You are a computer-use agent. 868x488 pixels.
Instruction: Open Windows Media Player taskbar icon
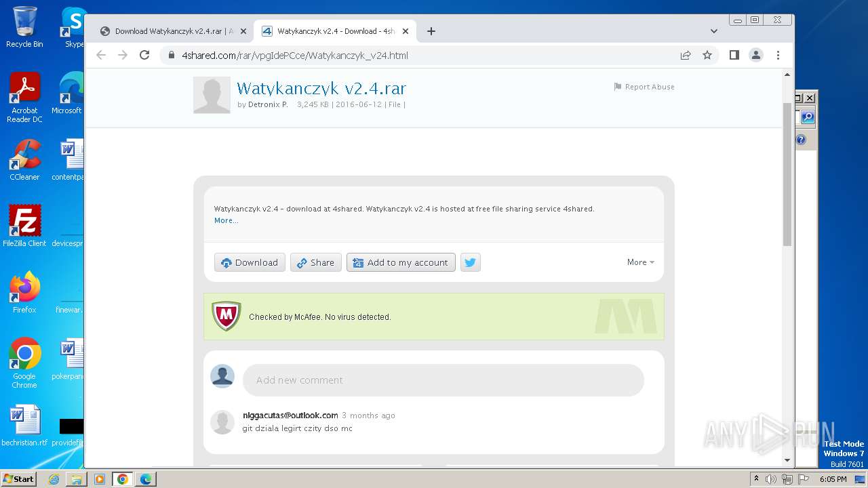(x=100, y=479)
